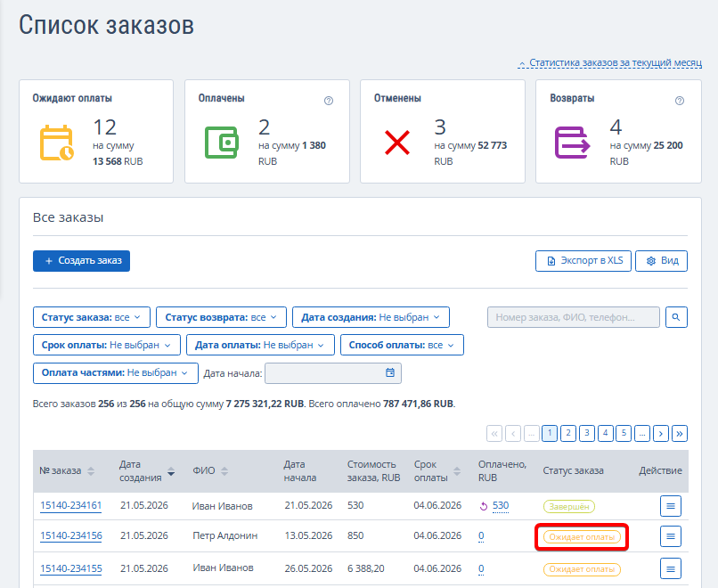Click the green wallet icon in Оплачены
This screenshot has width=718, height=588.
click(222, 143)
